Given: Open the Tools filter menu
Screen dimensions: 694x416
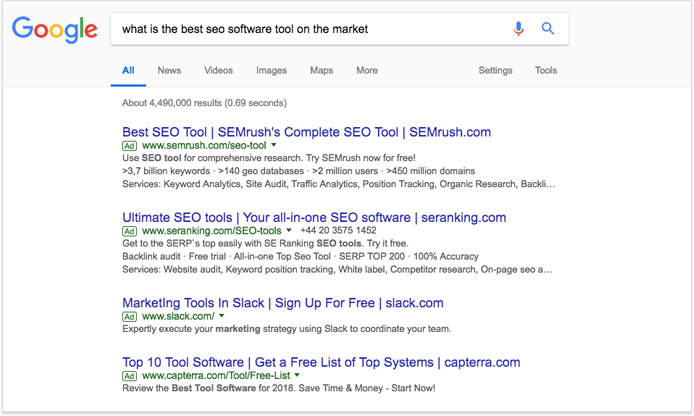Looking at the screenshot, I should coord(546,70).
